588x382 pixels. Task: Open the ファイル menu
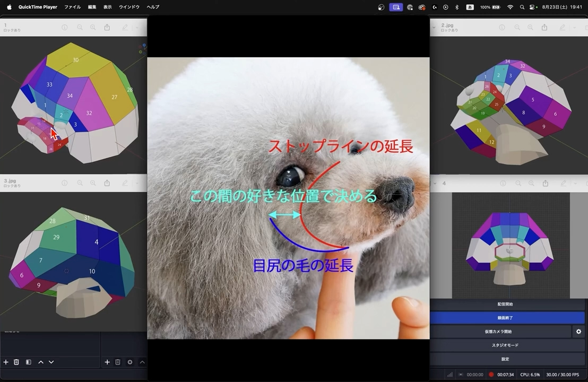(72, 7)
